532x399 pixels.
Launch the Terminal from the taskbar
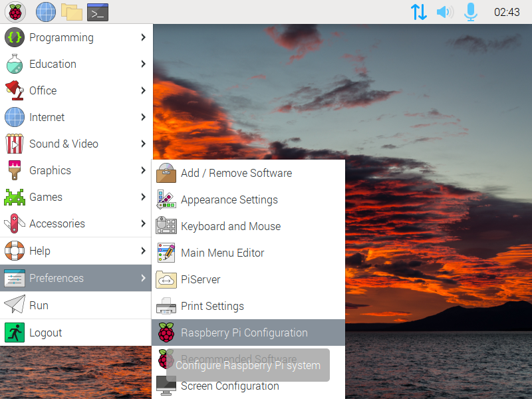tap(98, 12)
